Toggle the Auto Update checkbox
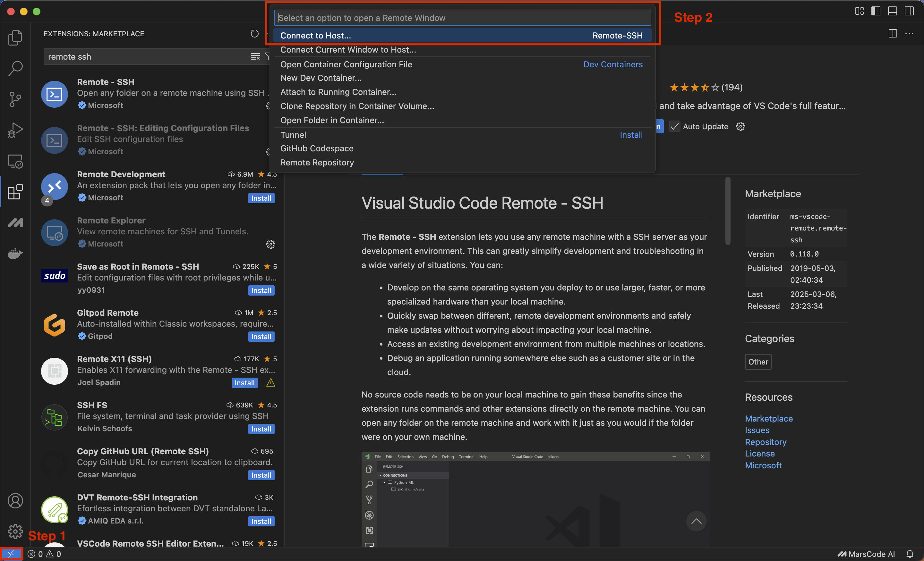The height and width of the screenshot is (561, 924). click(x=674, y=127)
